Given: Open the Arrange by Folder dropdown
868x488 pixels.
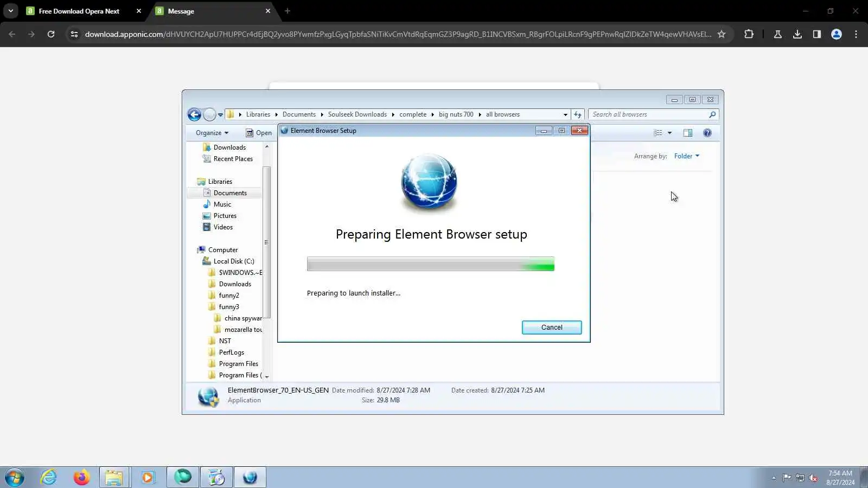Looking at the screenshot, I should tap(687, 156).
